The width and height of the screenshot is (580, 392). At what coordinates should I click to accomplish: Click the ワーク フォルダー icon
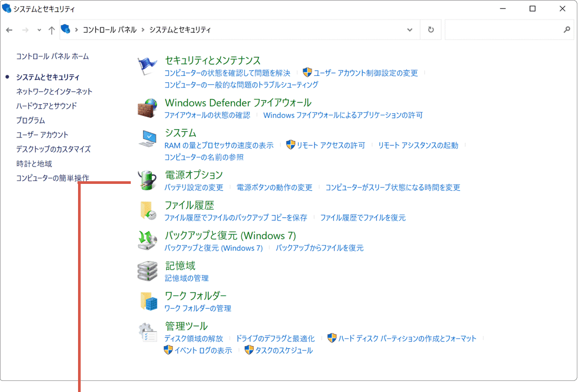[x=147, y=301]
